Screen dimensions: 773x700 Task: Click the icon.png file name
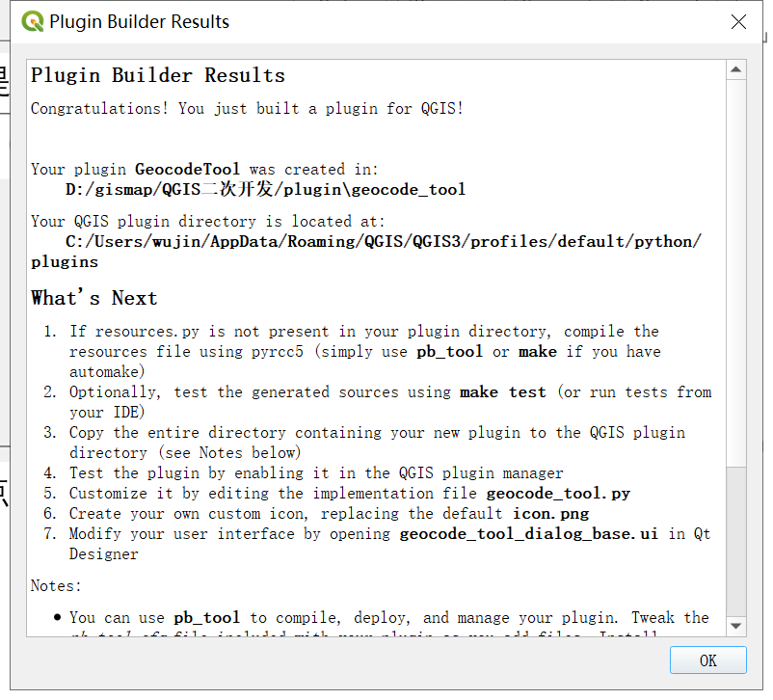tap(548, 513)
